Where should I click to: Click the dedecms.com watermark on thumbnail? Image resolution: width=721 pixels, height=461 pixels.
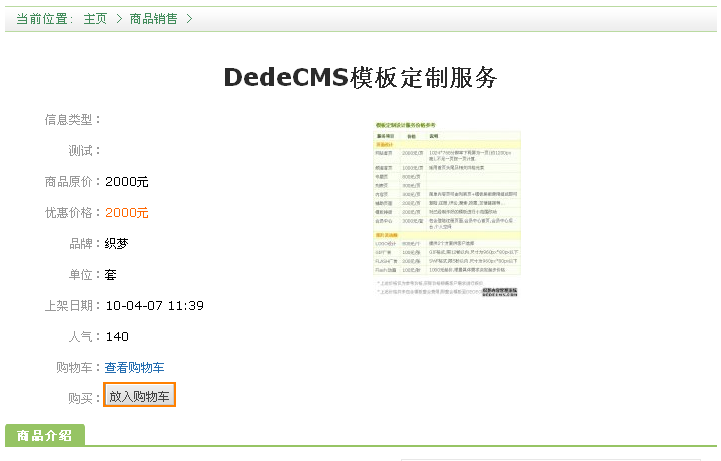[499, 292]
